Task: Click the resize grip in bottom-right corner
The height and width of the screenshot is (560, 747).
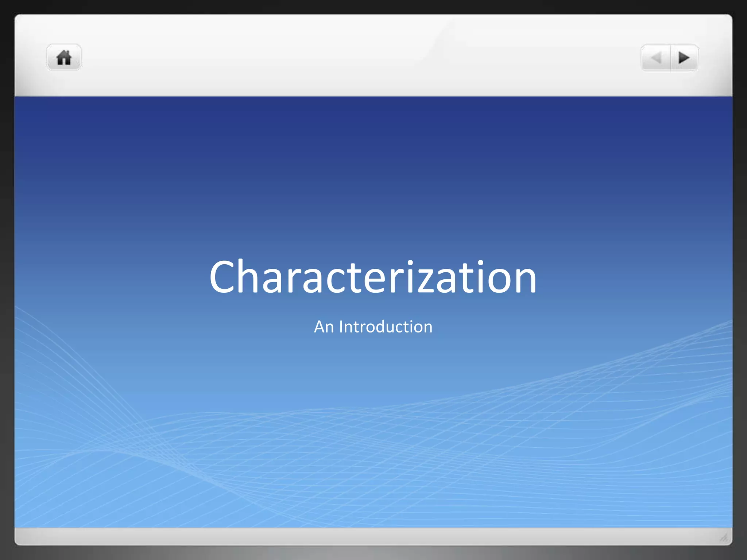Action: (x=724, y=537)
